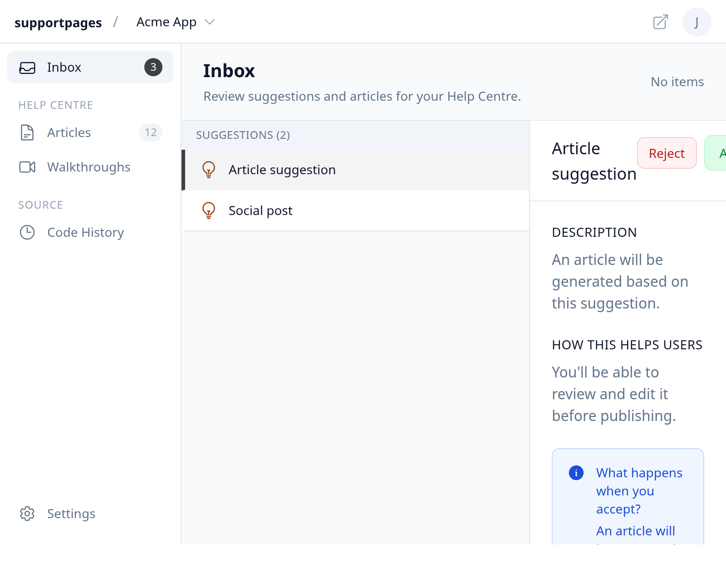Go to supportpages home logo
The width and height of the screenshot is (726, 588).
click(58, 22)
